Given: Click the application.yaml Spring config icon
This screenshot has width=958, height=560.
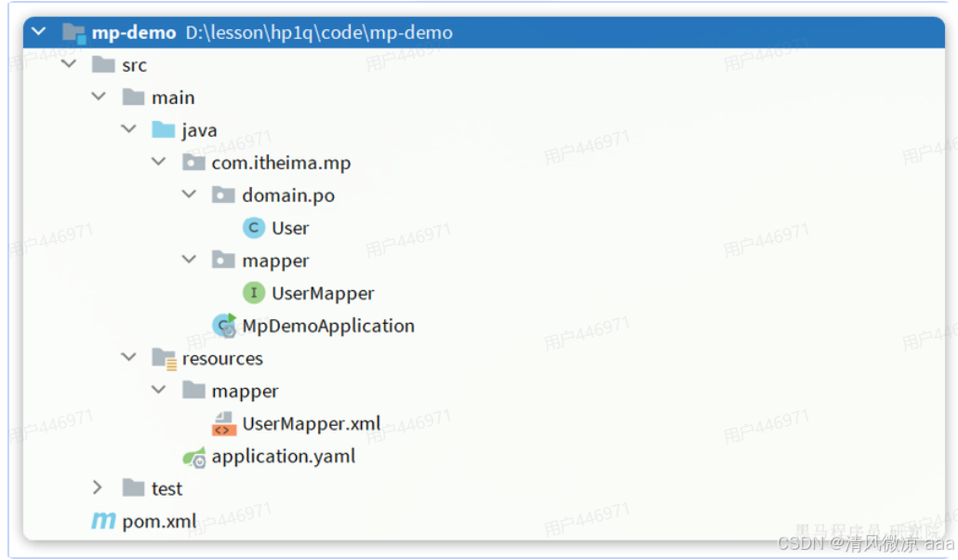Looking at the screenshot, I should [194, 457].
